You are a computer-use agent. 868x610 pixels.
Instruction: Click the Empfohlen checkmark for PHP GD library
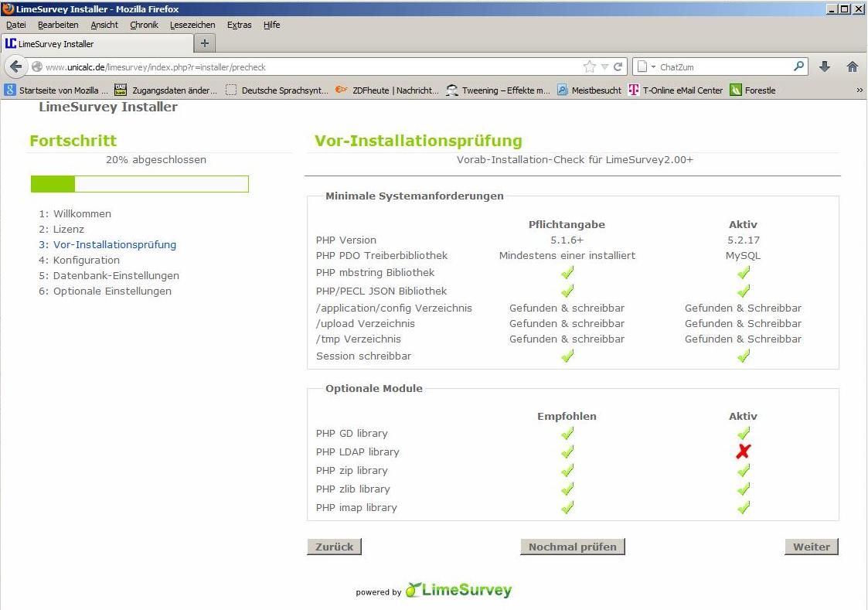(x=567, y=433)
